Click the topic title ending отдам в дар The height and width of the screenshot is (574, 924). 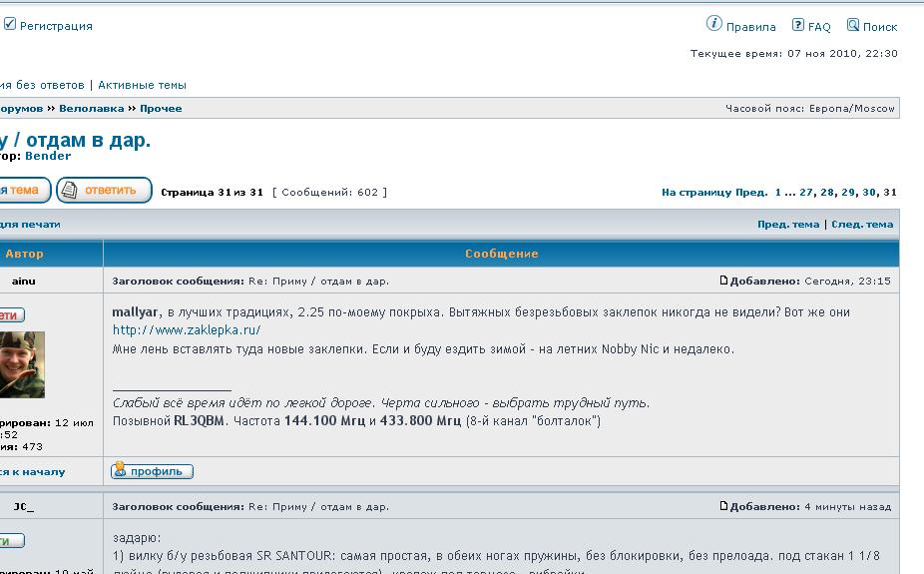tap(75, 140)
